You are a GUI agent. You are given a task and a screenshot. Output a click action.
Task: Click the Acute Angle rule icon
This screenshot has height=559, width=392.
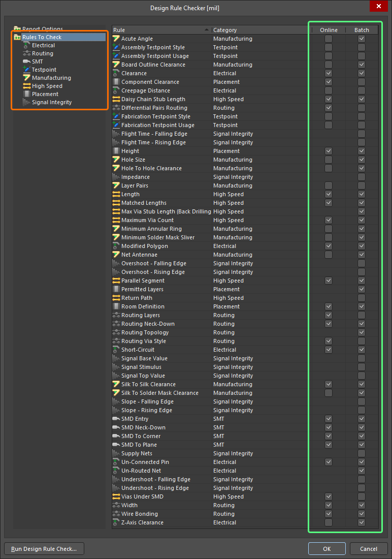click(116, 39)
